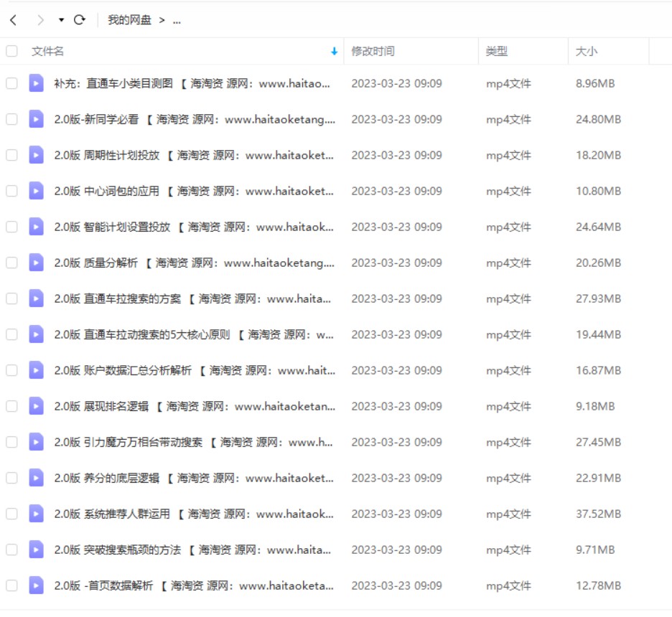This screenshot has width=672, height=617.
Task: Open the navigation history dropdown arrow
Action: click(61, 20)
